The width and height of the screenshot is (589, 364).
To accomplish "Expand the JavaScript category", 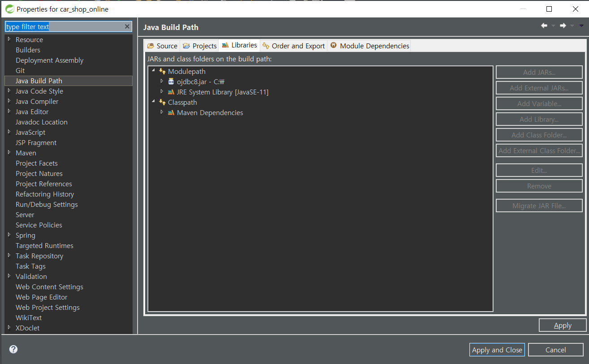I will (9, 132).
